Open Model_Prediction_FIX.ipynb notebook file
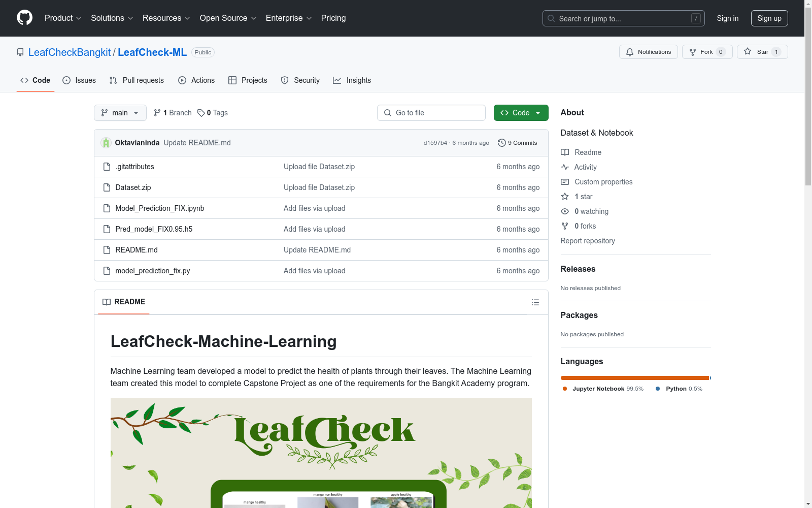 [x=160, y=208]
